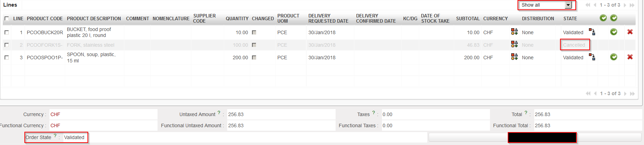Sort by the QUANTITY column header
Screen dimensions: 644x145
click(x=237, y=18)
